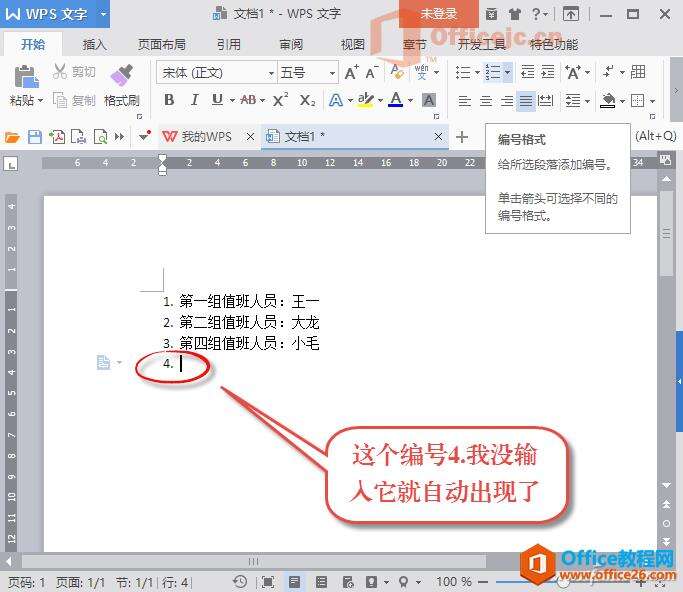683x592 pixels.
Task: Click the Chinese layout A icon
Action: (x=573, y=72)
